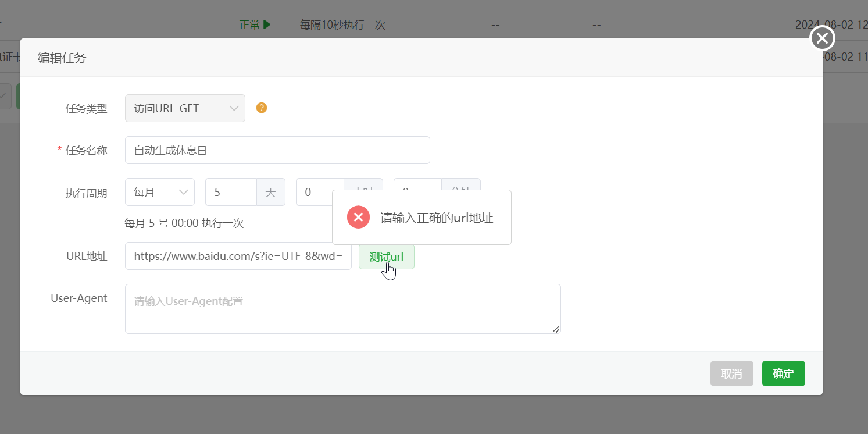Screen dimensions: 868x434
Task: Click the 测试url button
Action: pos(387,257)
